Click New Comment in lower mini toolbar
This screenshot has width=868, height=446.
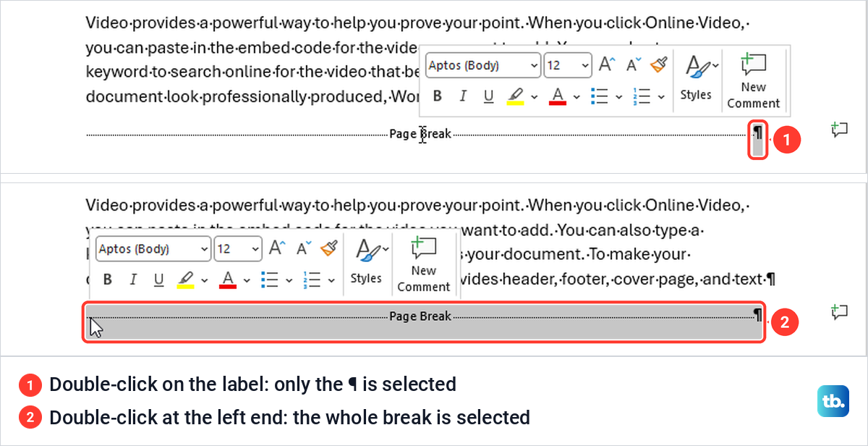(x=423, y=264)
